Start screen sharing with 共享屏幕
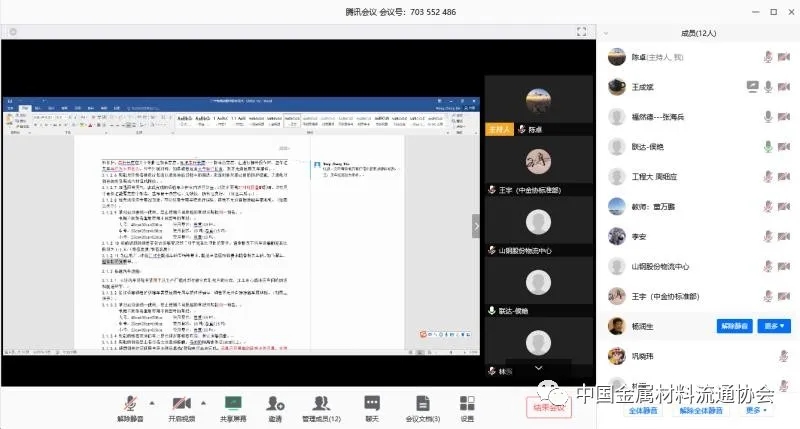Viewport: 800px width, 429px height. point(233,402)
